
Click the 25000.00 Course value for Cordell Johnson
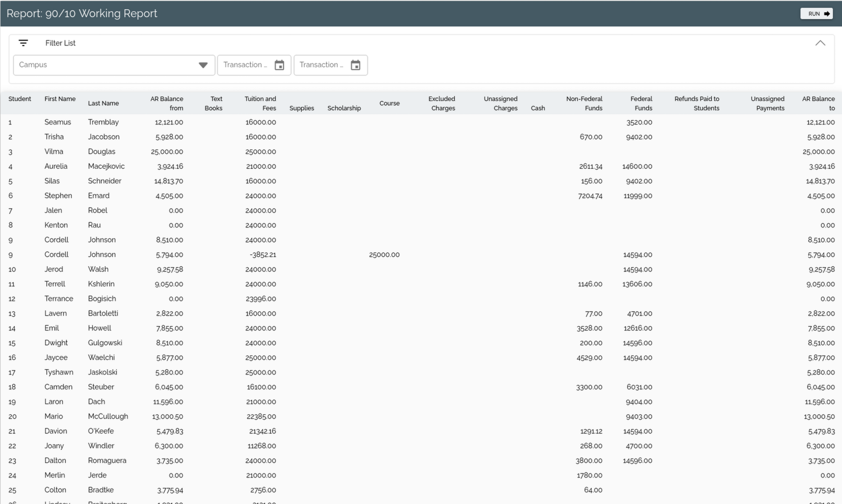pyautogui.click(x=384, y=255)
